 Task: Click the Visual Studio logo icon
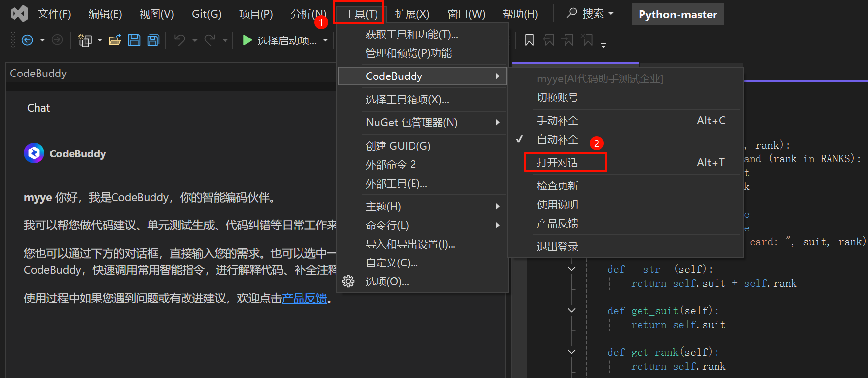click(x=19, y=14)
